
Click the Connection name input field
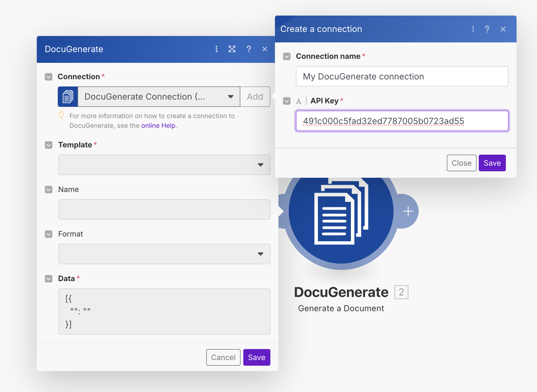[x=402, y=76]
